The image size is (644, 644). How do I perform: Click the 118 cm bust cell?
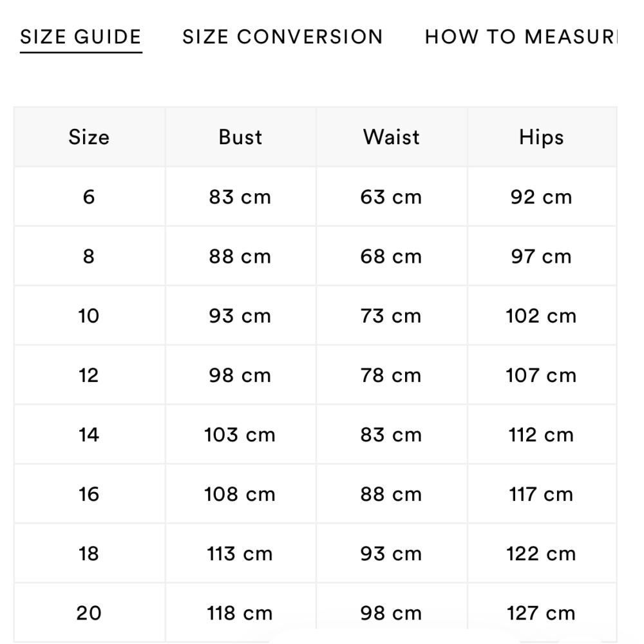(240, 613)
